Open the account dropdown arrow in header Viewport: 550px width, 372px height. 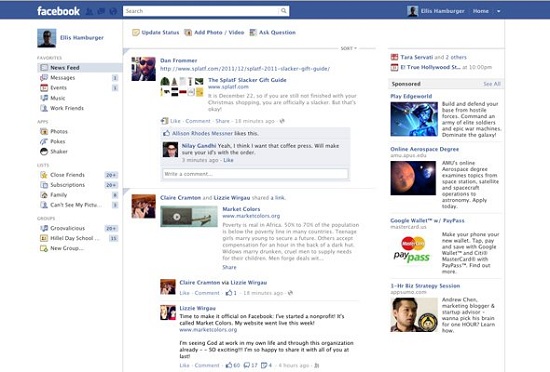tap(498, 11)
